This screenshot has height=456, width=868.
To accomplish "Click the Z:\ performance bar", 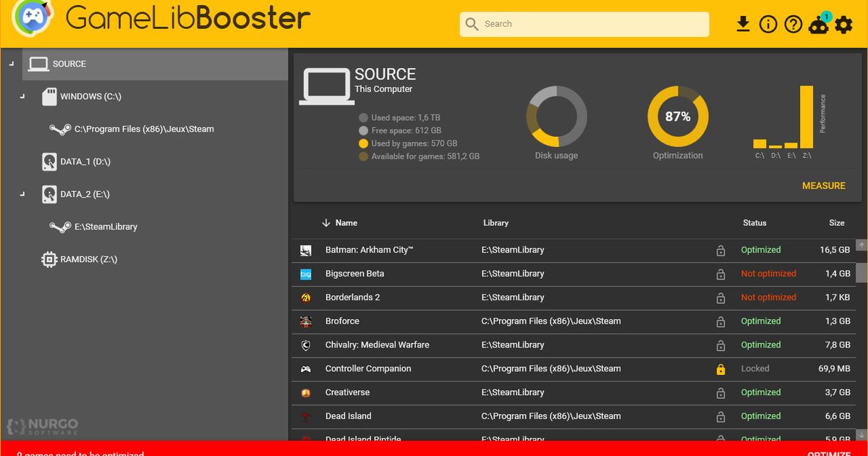I will pyautogui.click(x=807, y=117).
